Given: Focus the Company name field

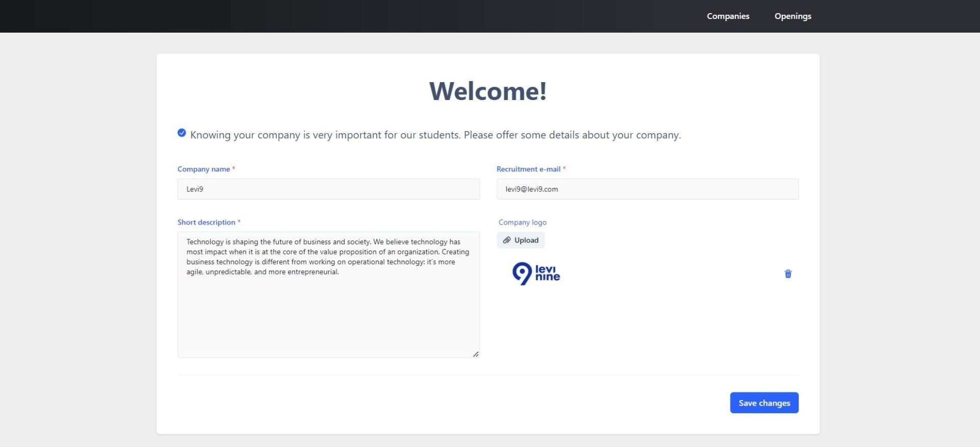Looking at the screenshot, I should point(328,189).
